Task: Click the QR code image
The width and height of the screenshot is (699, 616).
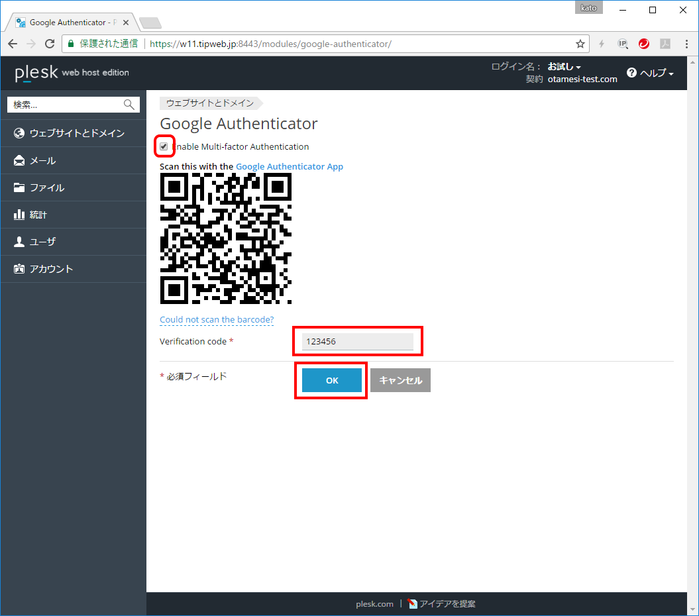Action: [x=225, y=238]
